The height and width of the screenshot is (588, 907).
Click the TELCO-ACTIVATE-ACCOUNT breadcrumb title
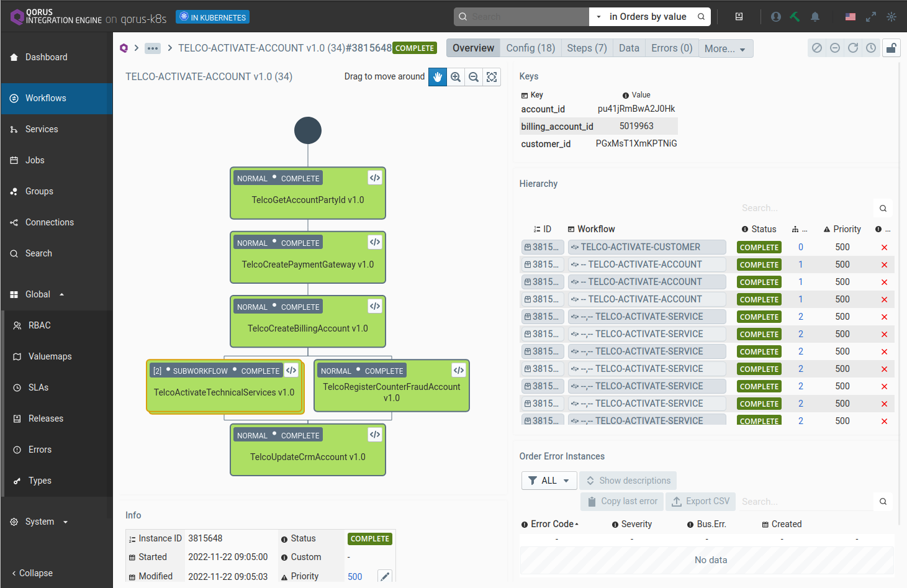[285, 48]
